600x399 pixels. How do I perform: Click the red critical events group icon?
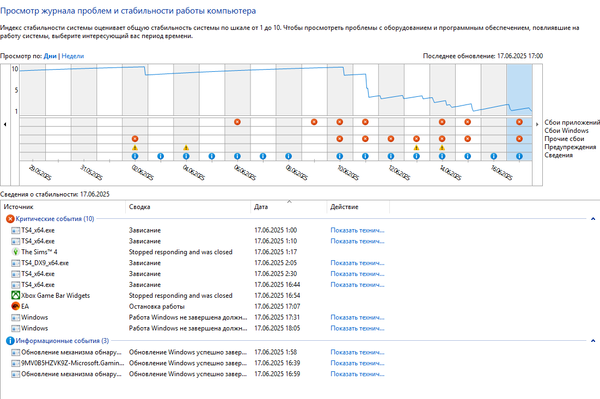click(10, 219)
